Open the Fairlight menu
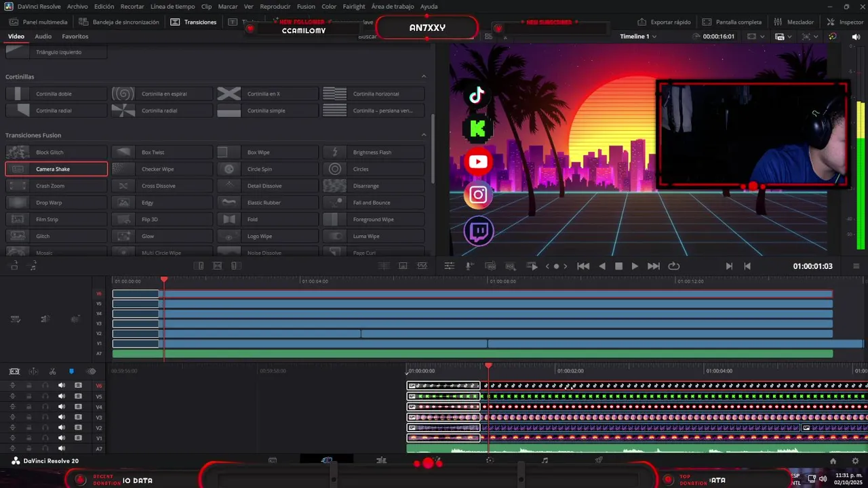 click(x=353, y=6)
